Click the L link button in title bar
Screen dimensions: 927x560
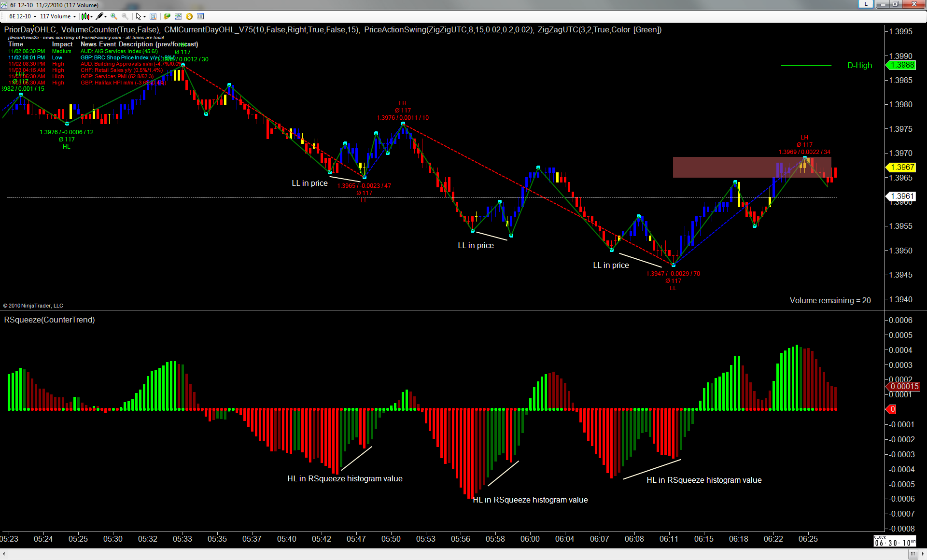[866, 4]
